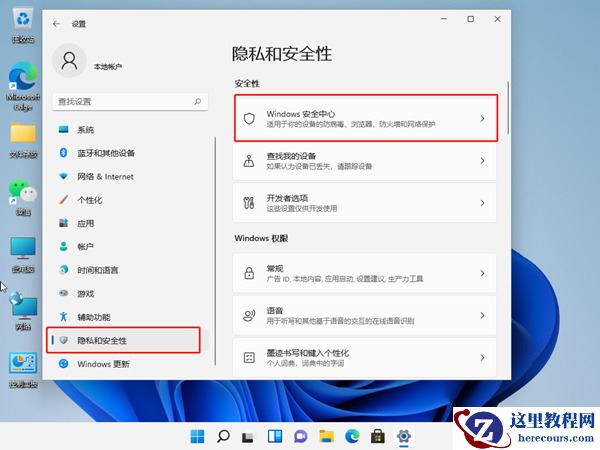Open Widgets on the taskbar
This screenshot has height=450, width=600.
coord(275,436)
